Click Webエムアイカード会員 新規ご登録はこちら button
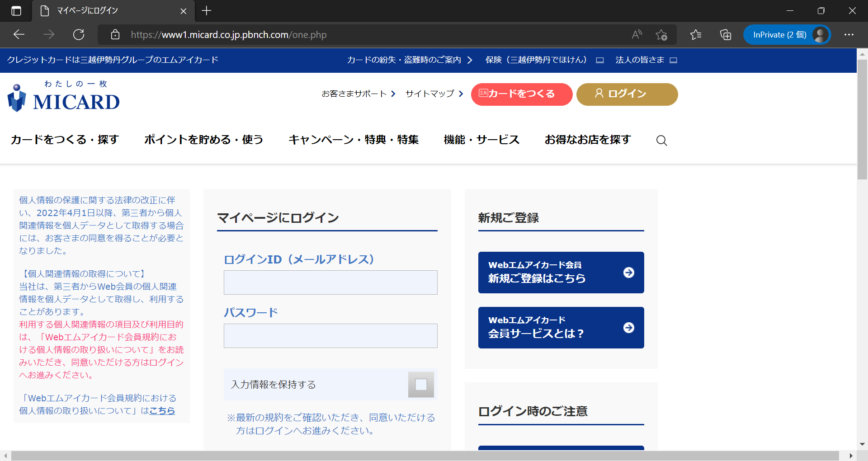 (561, 273)
